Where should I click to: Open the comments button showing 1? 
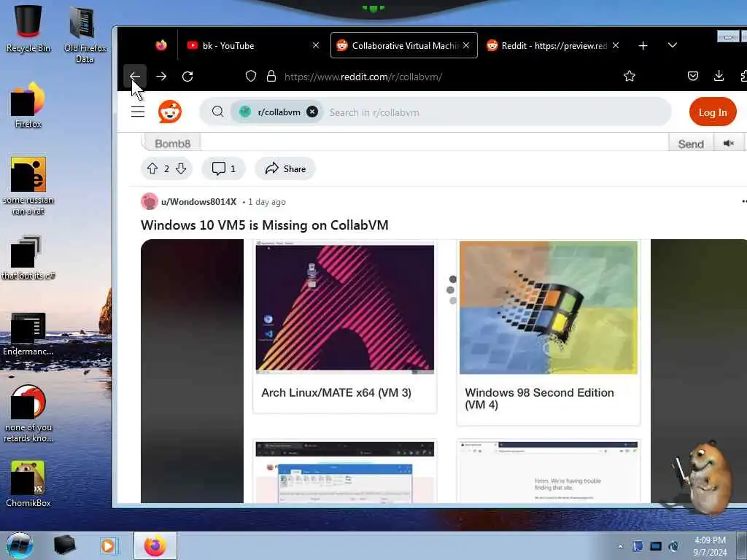pyautogui.click(x=223, y=168)
